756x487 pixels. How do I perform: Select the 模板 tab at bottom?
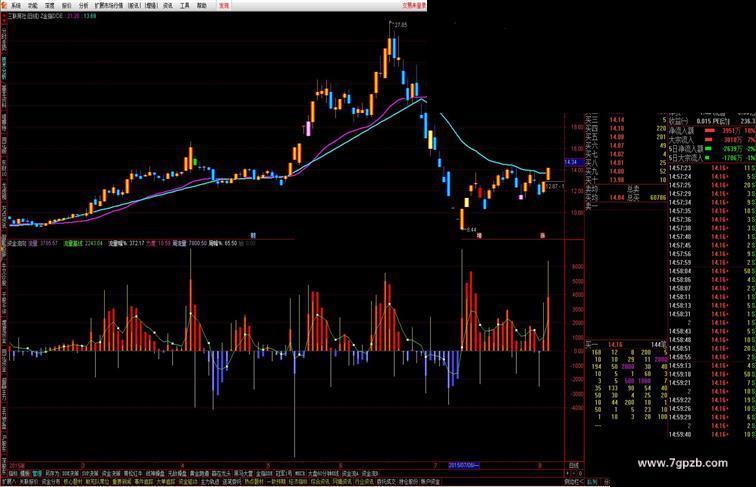coord(25,474)
